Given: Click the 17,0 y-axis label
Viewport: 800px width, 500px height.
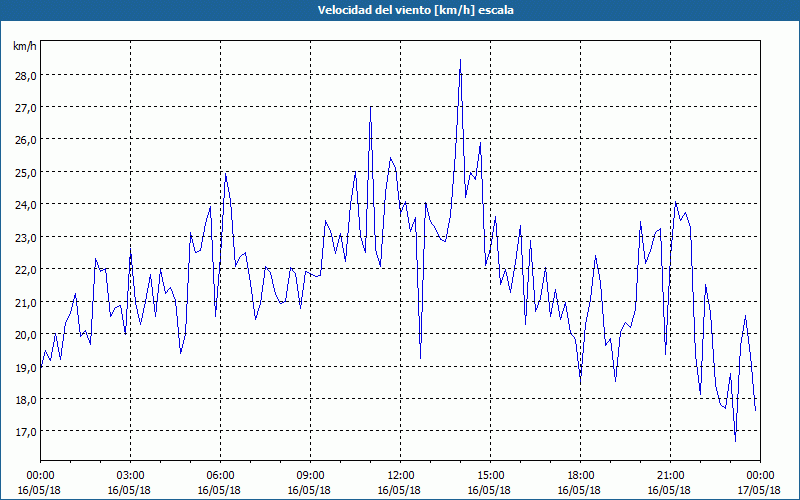Looking at the screenshot, I should [26, 432].
